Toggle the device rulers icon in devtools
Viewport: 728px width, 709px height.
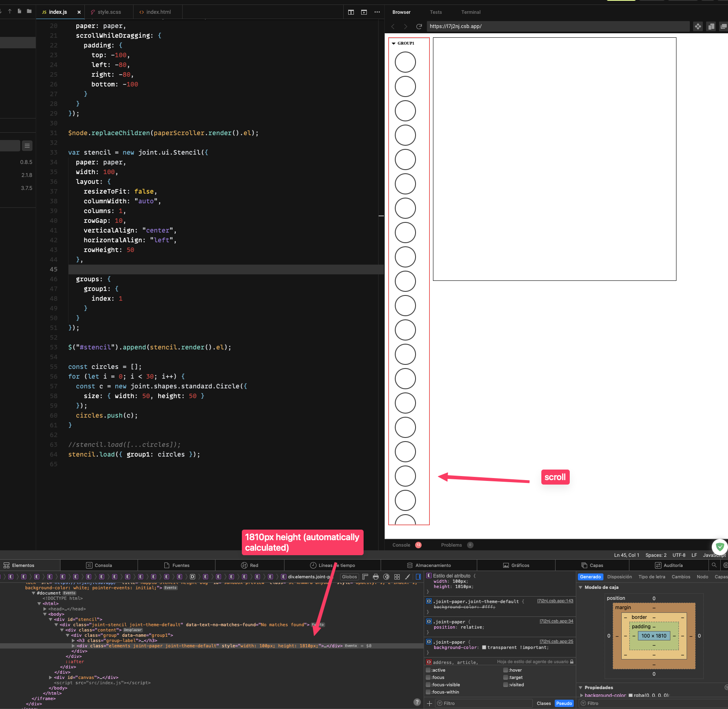tap(364, 577)
